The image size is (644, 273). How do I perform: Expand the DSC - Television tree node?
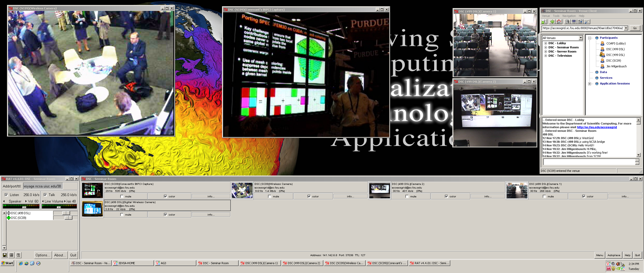click(546, 56)
